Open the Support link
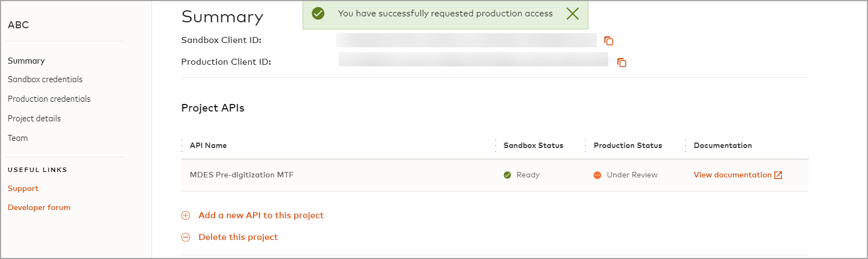The image size is (868, 259). point(23,189)
